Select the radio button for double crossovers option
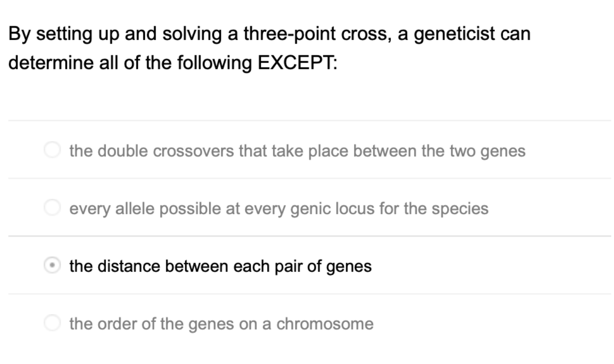614x364 pixels. click(x=52, y=150)
